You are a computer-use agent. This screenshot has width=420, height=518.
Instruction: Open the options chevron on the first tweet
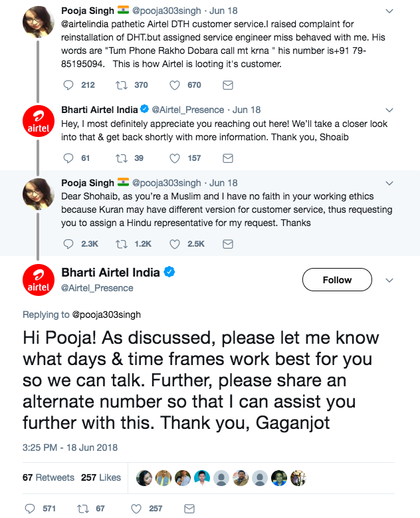[389, 11]
